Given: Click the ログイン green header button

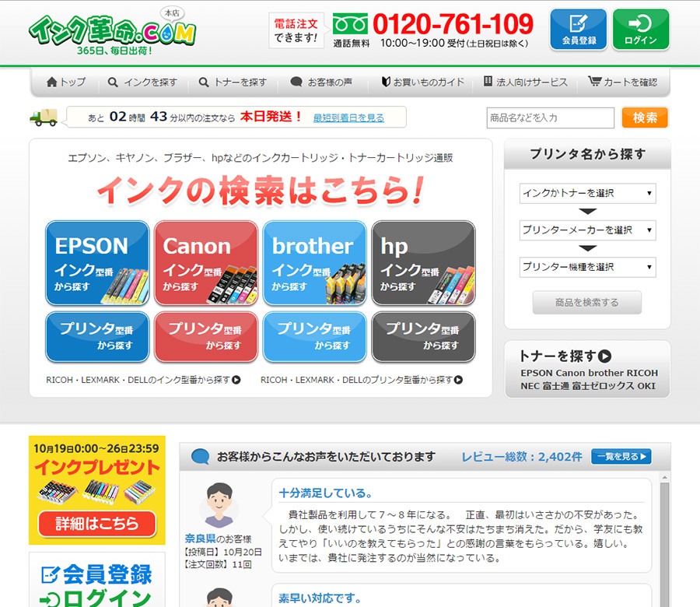Looking at the screenshot, I should [x=641, y=30].
